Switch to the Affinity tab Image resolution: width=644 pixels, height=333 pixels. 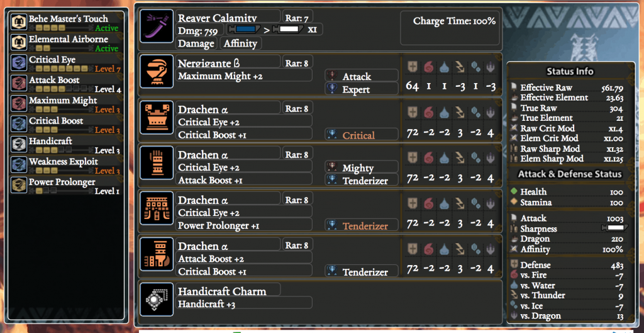coord(240,43)
